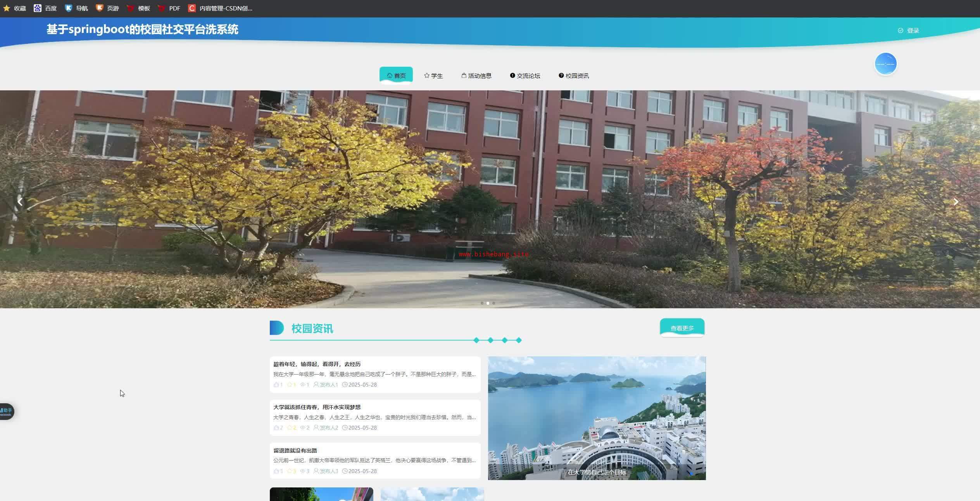Click the favorites star bookmark icon
980x501 pixels.
(6, 8)
